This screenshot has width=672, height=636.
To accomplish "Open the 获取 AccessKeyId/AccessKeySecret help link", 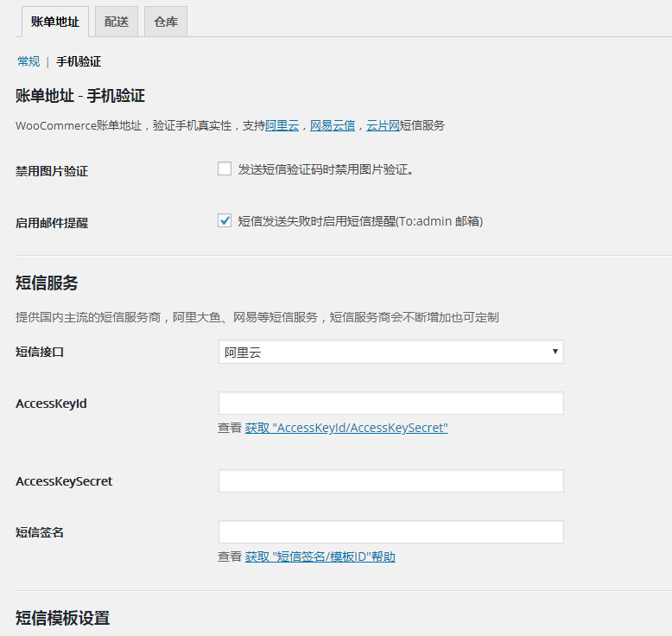I will [346, 428].
